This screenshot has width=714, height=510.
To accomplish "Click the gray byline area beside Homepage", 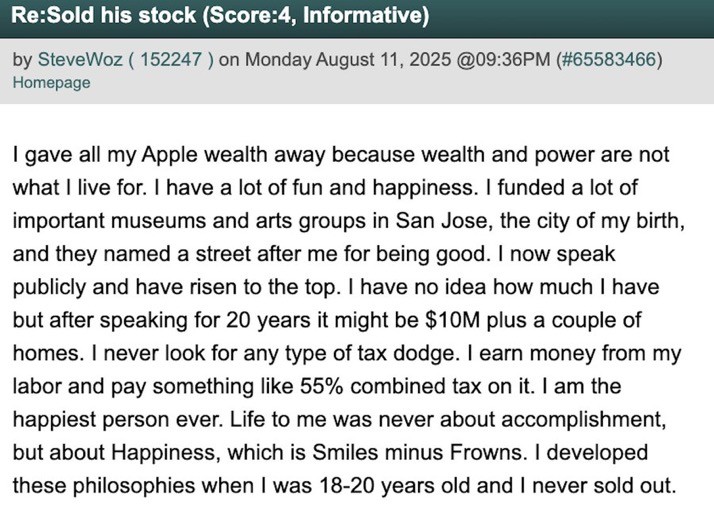I will (x=401, y=84).
